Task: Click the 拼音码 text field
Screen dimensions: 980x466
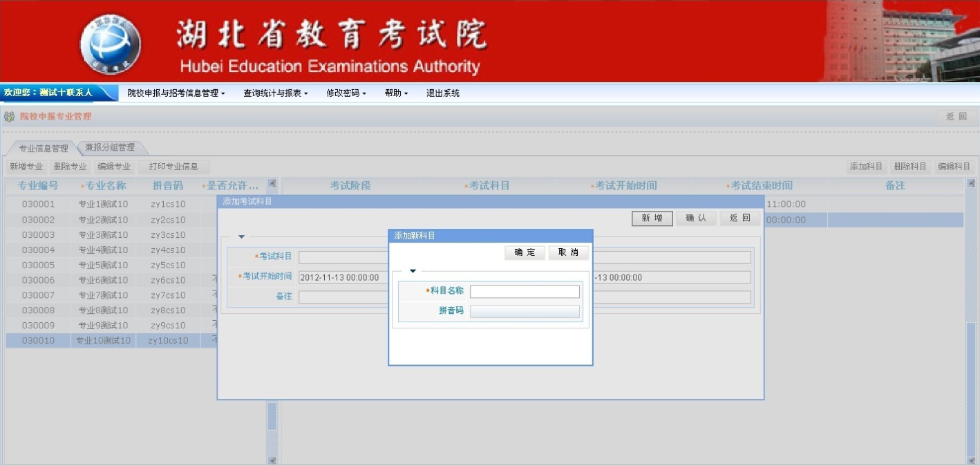Action: click(x=525, y=312)
